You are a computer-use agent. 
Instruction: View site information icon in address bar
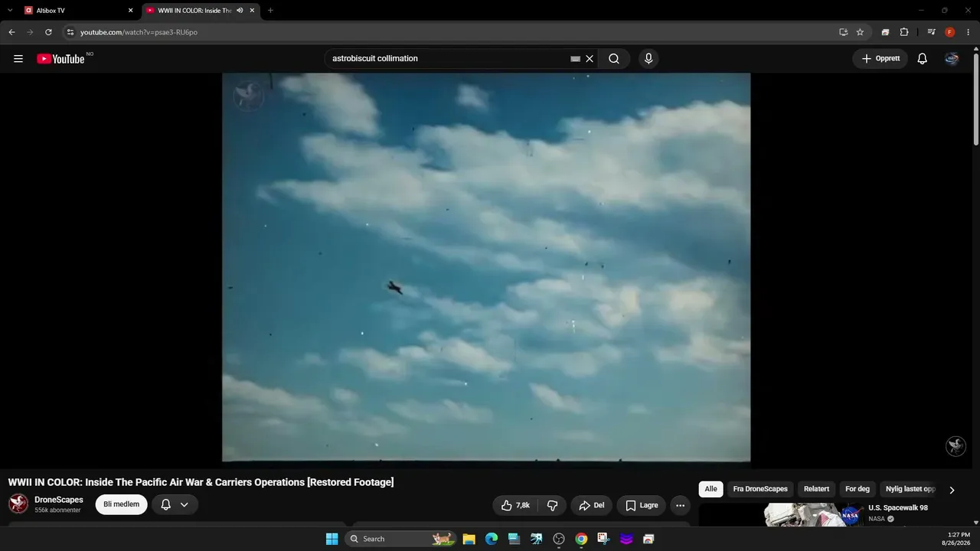coord(70,32)
